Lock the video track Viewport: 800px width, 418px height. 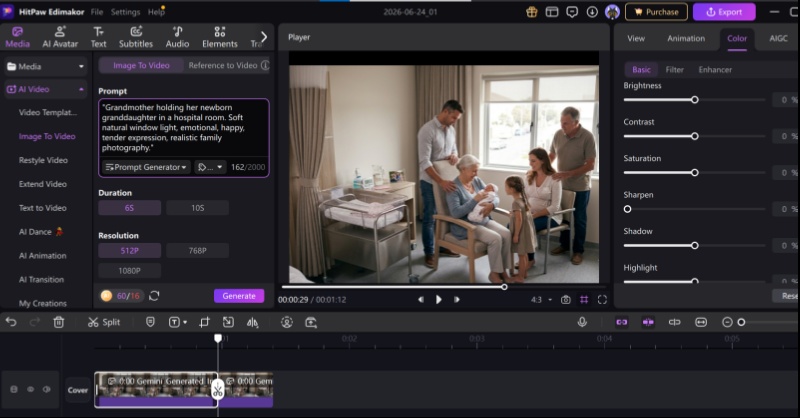coord(14,389)
